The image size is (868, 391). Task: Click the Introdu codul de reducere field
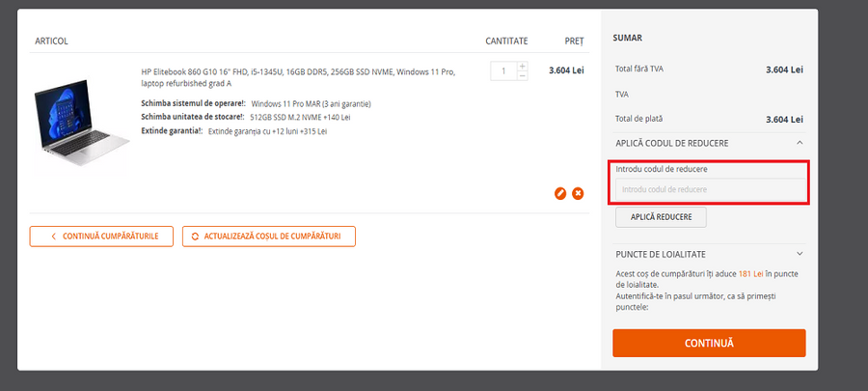click(710, 189)
